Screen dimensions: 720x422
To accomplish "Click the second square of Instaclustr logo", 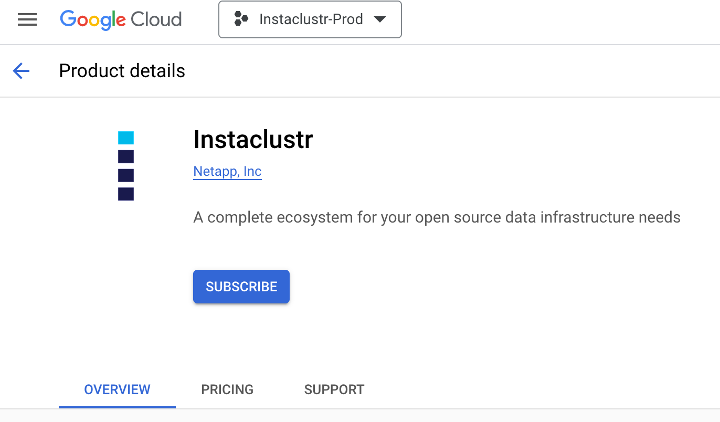I will pyautogui.click(x=126, y=157).
